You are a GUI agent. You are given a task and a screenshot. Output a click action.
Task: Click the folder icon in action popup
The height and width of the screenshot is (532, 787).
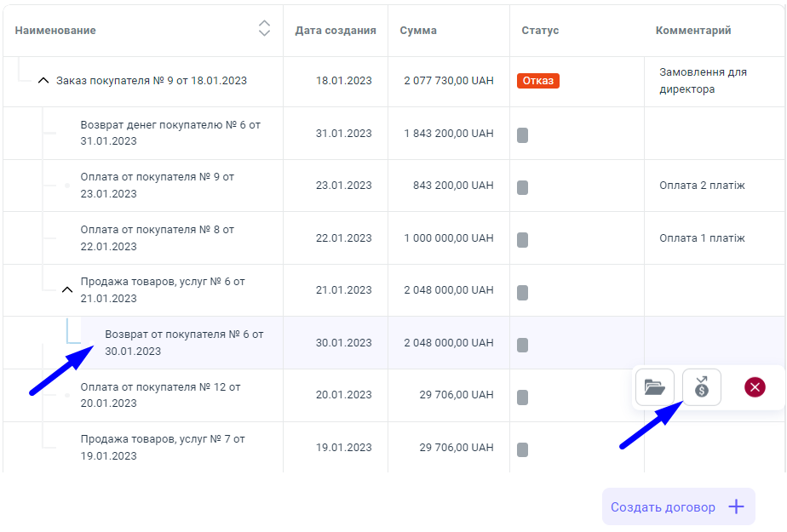coord(654,388)
